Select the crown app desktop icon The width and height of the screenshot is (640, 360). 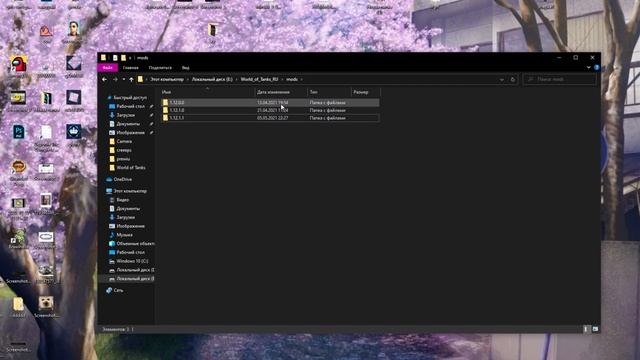pos(73,132)
